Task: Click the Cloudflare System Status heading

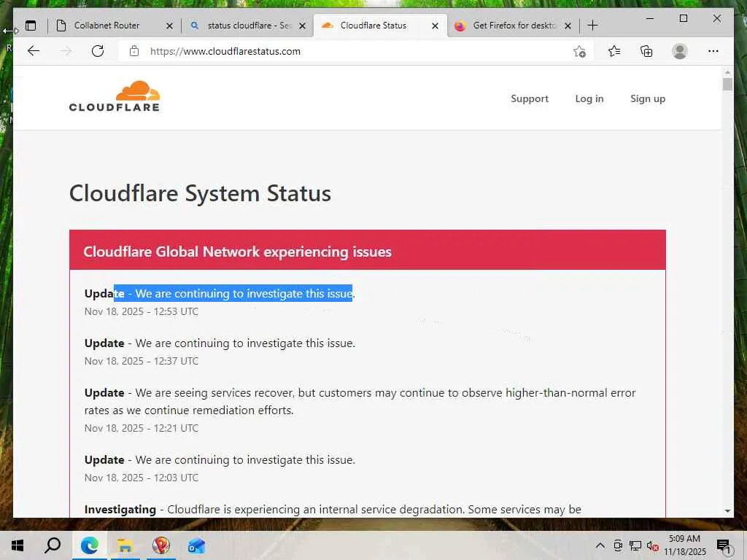Action: (200, 193)
